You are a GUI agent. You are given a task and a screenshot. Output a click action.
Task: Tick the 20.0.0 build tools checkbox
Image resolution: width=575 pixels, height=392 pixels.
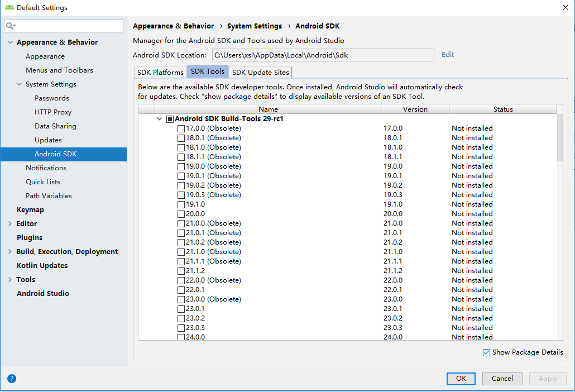(181, 214)
